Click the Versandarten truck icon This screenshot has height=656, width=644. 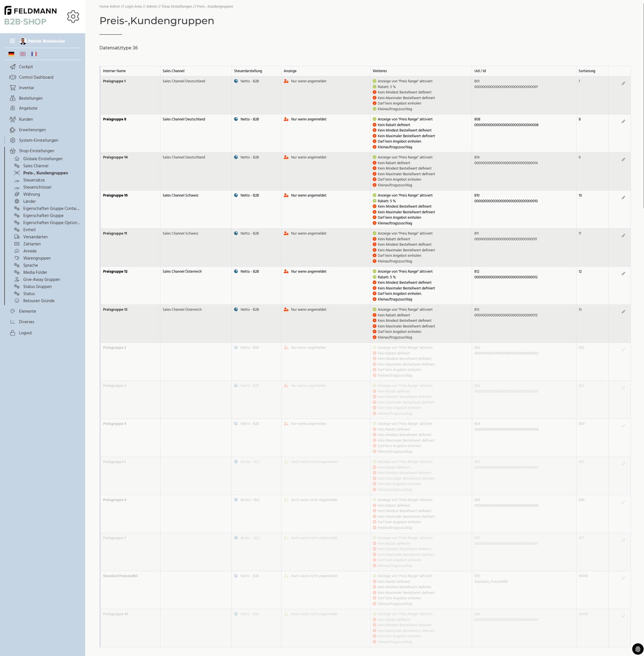click(17, 237)
